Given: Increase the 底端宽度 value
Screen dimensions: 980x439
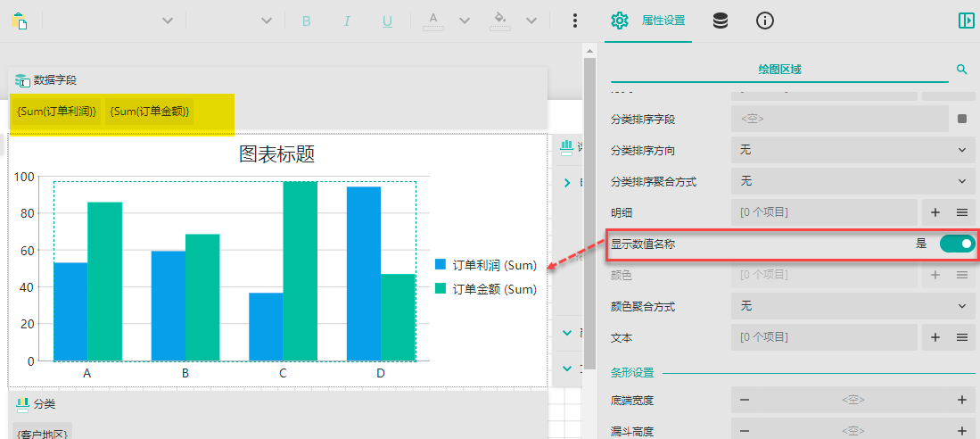Looking at the screenshot, I should point(961,400).
